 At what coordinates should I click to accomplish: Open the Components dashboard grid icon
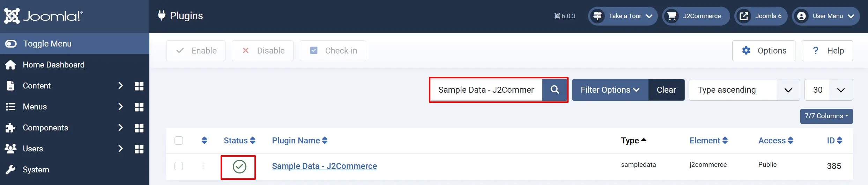[x=139, y=128]
